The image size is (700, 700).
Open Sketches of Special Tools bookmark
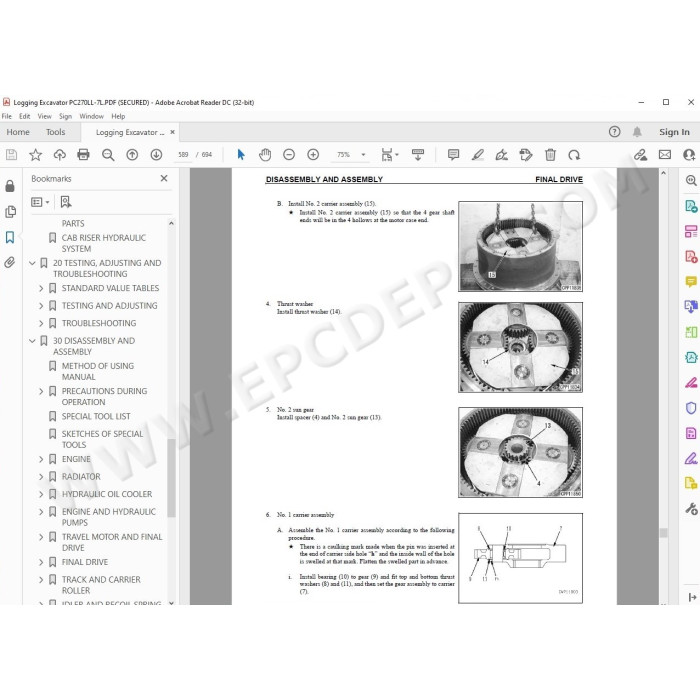point(102,439)
